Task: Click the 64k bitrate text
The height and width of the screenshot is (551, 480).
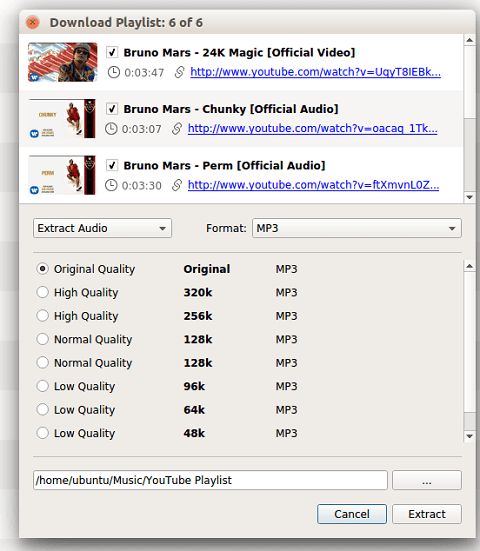Action: pos(194,410)
